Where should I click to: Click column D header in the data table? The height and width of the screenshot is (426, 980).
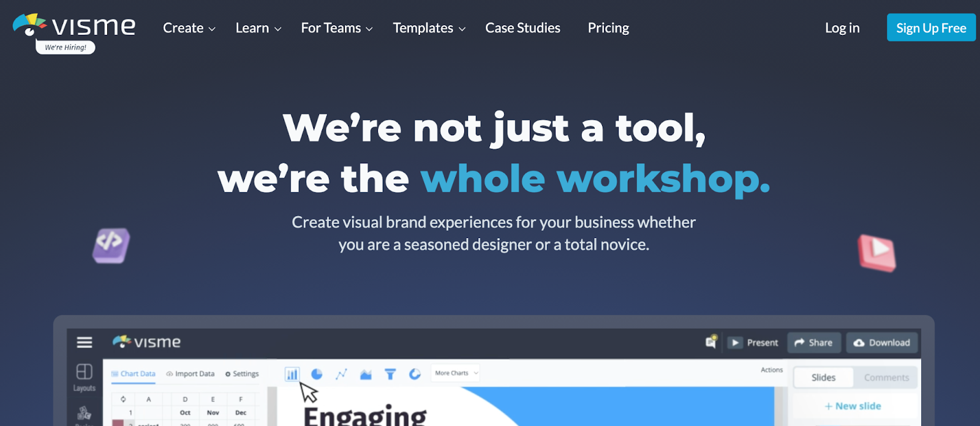click(x=185, y=399)
